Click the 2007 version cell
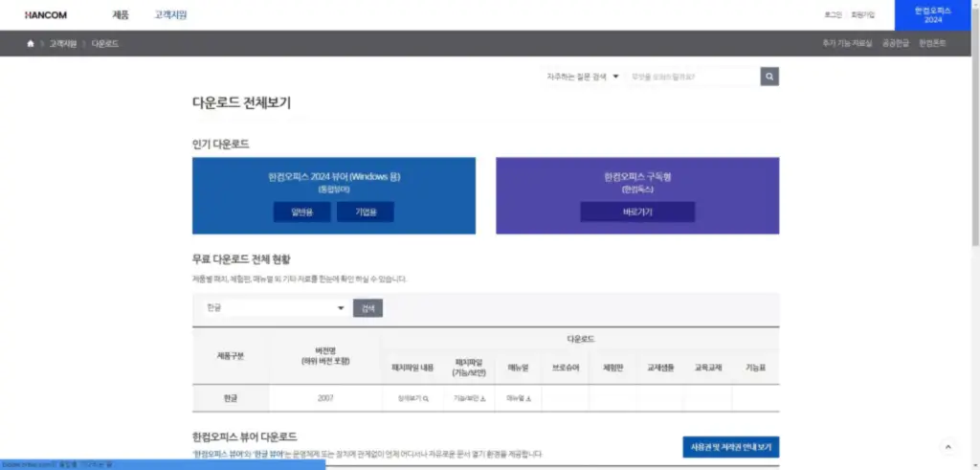Screen dimensions: 980x470 [x=325, y=398]
